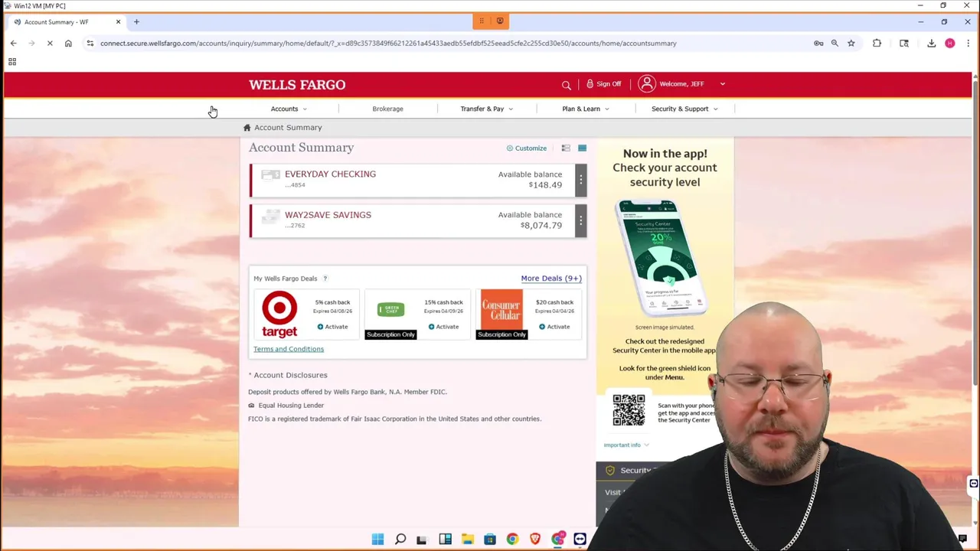Screen dimensions: 980x551
Task: Open the Brokerage tab
Action: tap(387, 109)
